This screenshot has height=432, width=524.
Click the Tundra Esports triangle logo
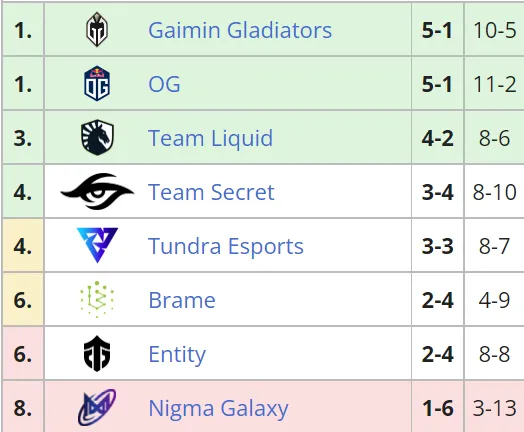97,245
